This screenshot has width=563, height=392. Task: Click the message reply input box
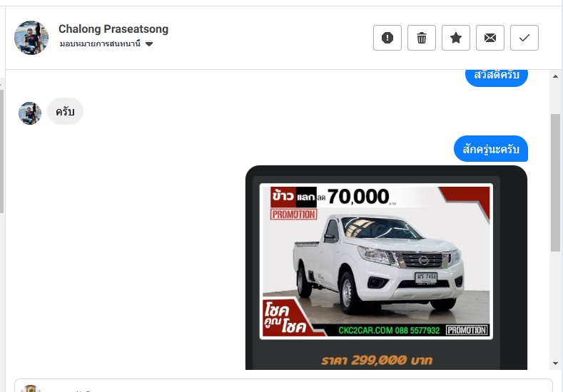283,385
